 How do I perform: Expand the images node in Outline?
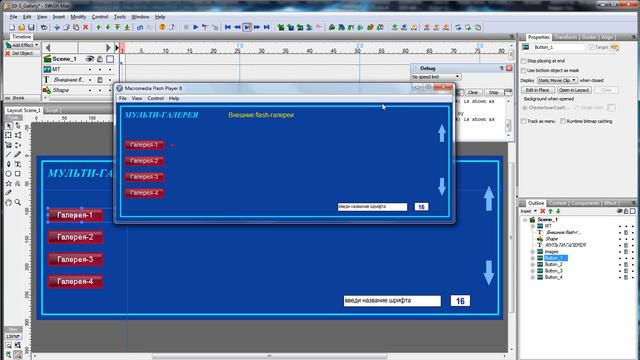(532, 252)
